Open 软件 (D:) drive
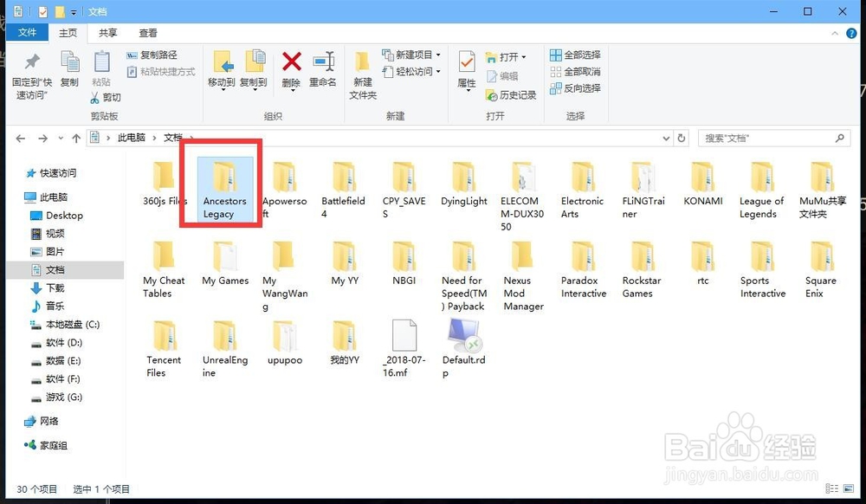 [x=56, y=343]
